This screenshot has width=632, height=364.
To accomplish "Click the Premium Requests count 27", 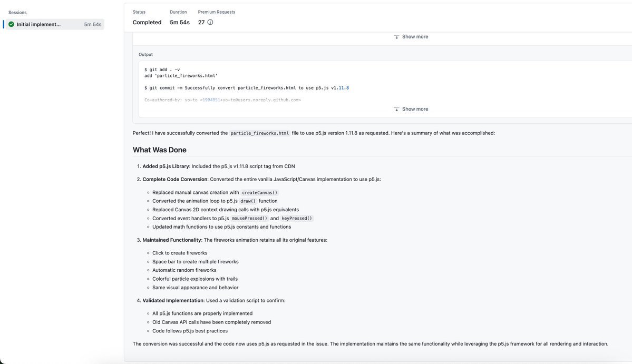I will (x=201, y=23).
